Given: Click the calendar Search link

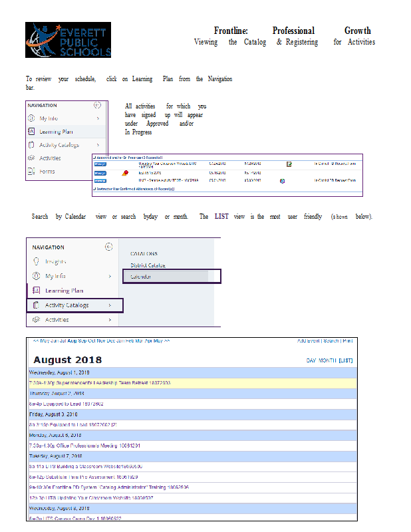Looking at the screenshot, I should pos(331,340).
